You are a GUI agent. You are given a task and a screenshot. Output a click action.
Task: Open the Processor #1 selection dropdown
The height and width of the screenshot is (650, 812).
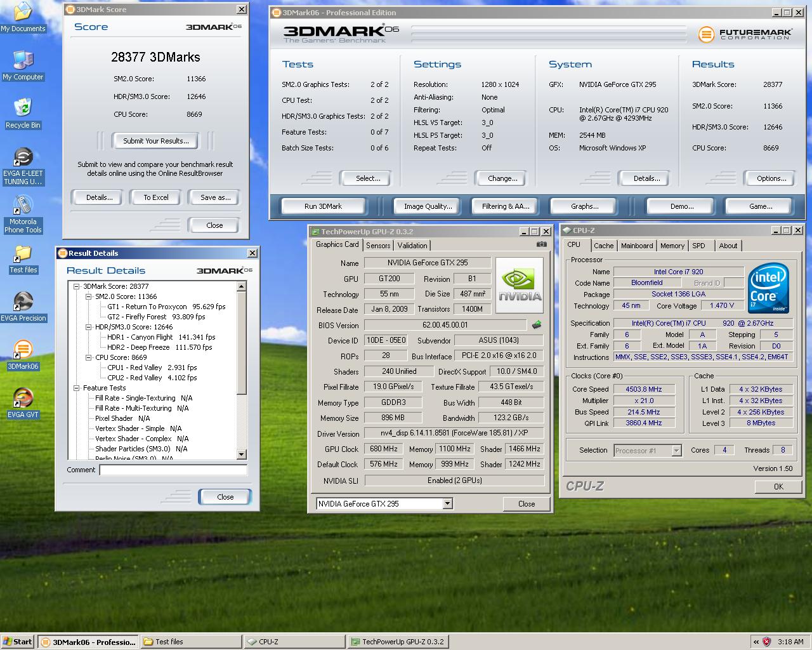(x=676, y=451)
